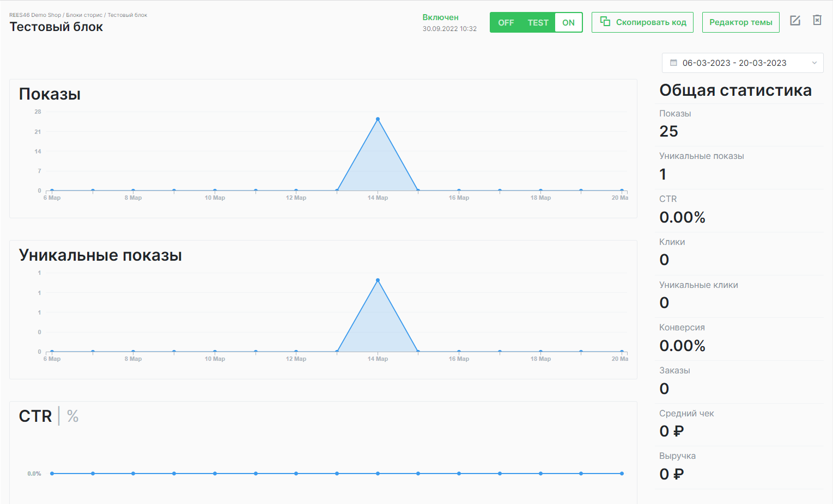Click the copy icon beside Скопировать код
This screenshot has height=504, width=833.
coord(605,22)
